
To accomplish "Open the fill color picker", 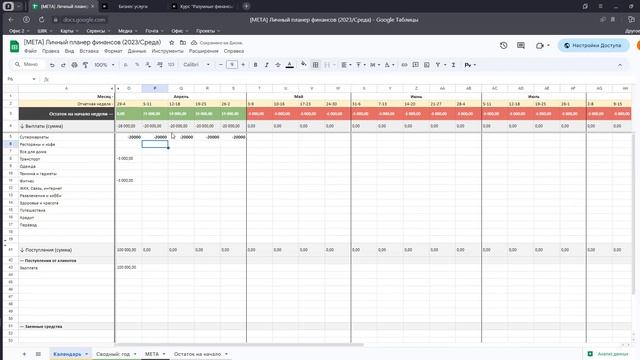I will (x=303, y=65).
